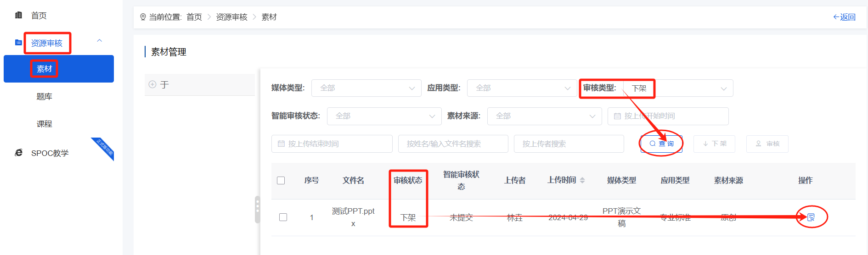This screenshot has height=255, width=868.
Task: Click the 查询 search button
Action: point(661,144)
